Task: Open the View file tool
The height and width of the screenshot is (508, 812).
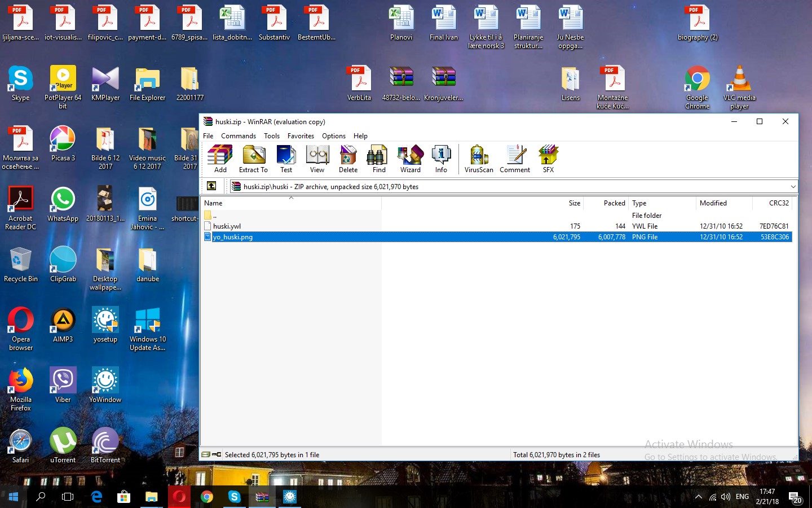Action: tap(317, 159)
